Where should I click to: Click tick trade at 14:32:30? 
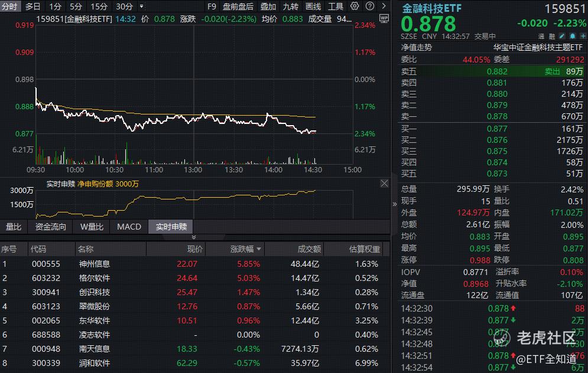492,309
